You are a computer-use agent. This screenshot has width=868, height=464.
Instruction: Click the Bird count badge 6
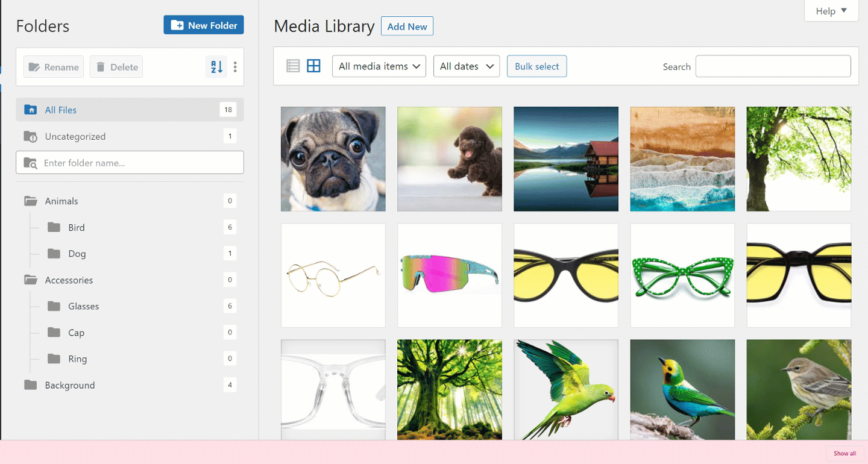(x=230, y=227)
